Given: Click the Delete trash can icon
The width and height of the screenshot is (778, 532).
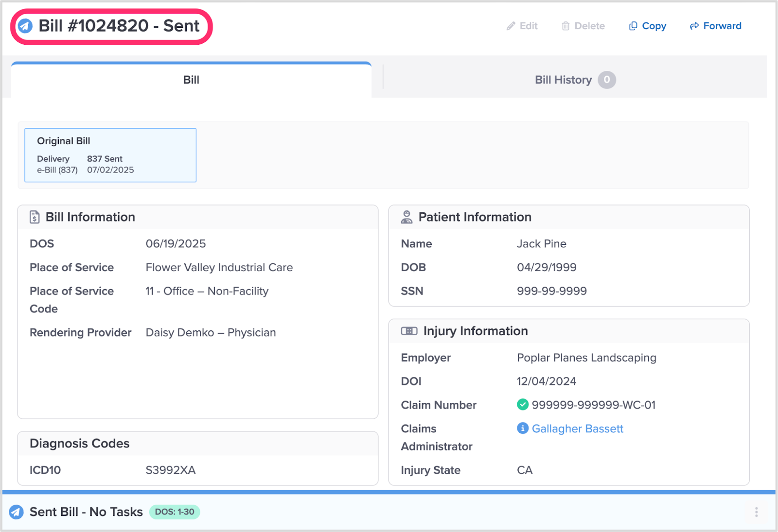Looking at the screenshot, I should (x=566, y=26).
